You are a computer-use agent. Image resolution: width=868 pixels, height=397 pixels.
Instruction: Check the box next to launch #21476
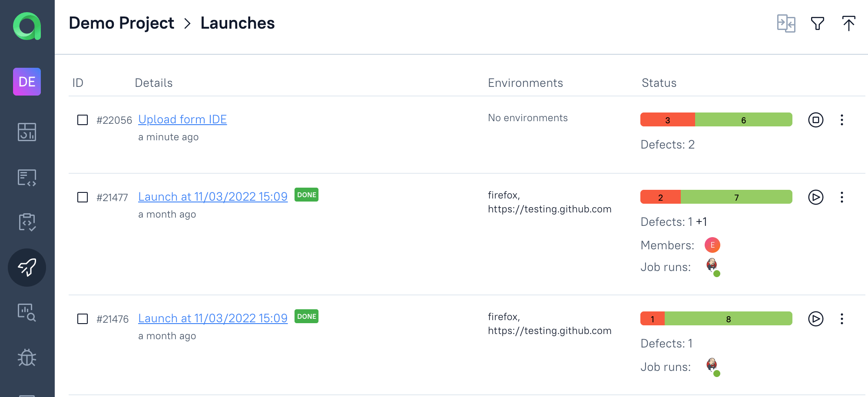tap(83, 319)
